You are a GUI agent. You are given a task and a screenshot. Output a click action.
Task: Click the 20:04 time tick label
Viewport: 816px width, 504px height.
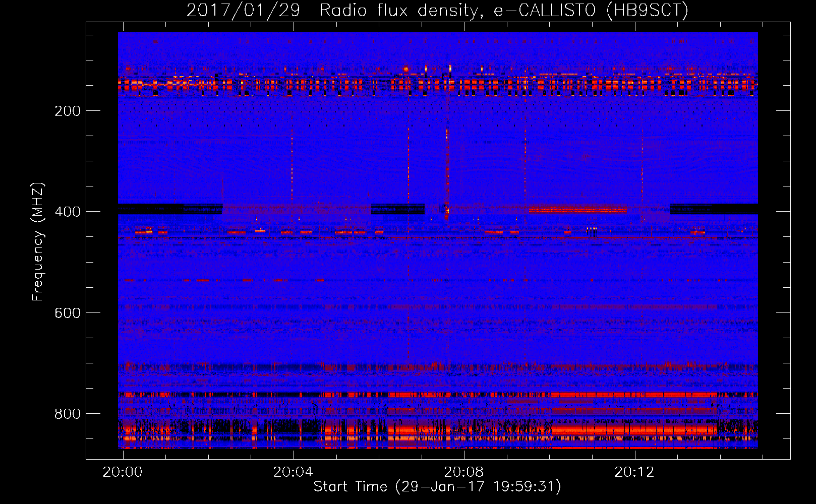pos(293,472)
